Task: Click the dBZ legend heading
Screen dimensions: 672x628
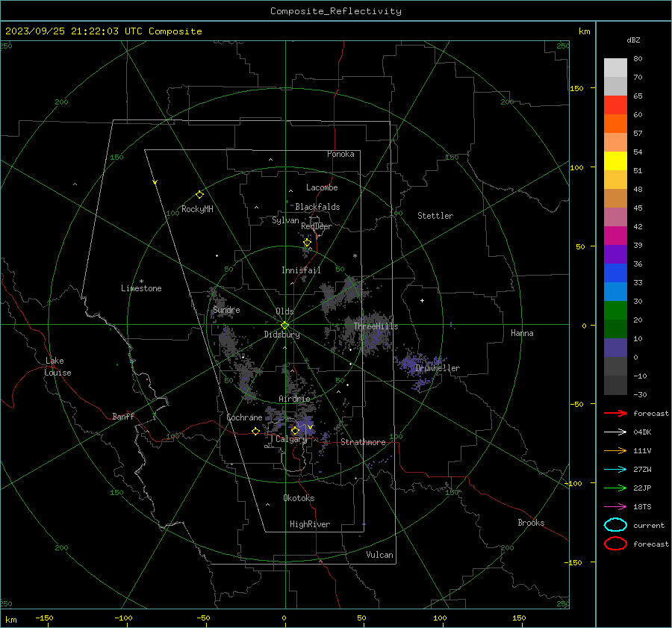Action: (x=633, y=40)
